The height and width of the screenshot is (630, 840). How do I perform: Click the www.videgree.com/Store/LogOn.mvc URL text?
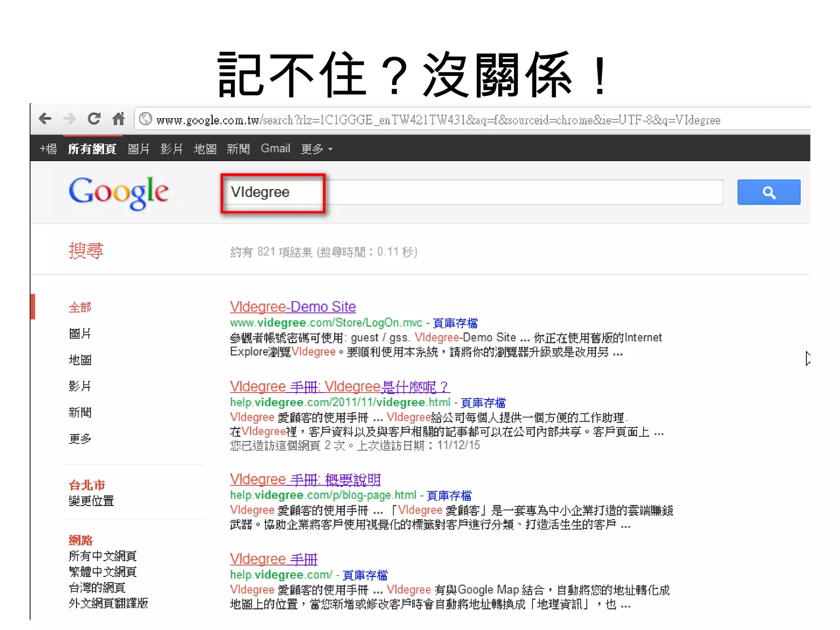(326, 323)
